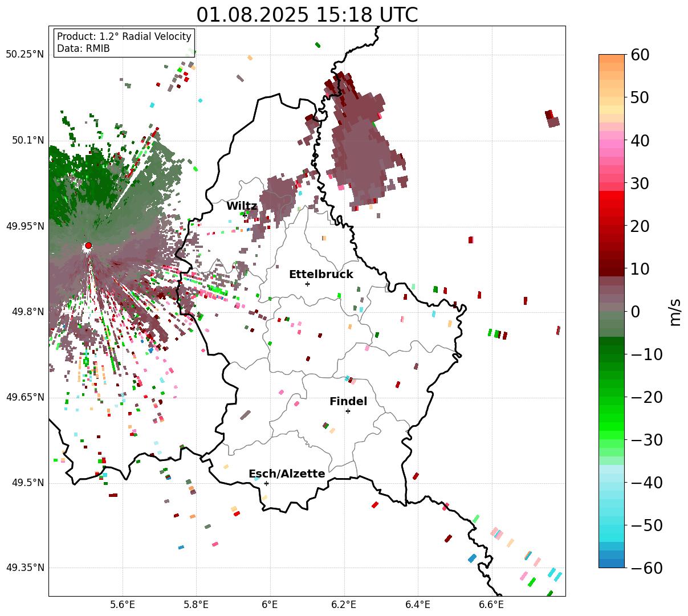Image resolution: width=688 pixels, height=616 pixels.
Task: Click the 5.6°E longitude label
Action: [x=123, y=605]
